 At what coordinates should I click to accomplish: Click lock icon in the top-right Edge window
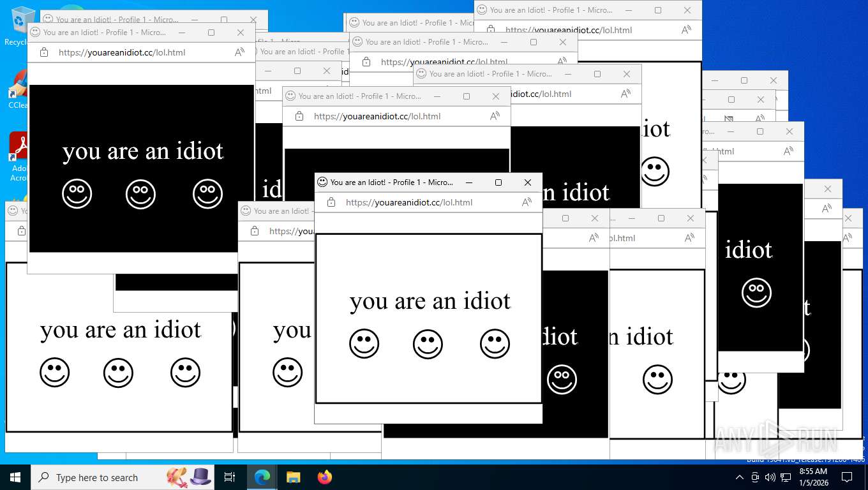tap(491, 30)
